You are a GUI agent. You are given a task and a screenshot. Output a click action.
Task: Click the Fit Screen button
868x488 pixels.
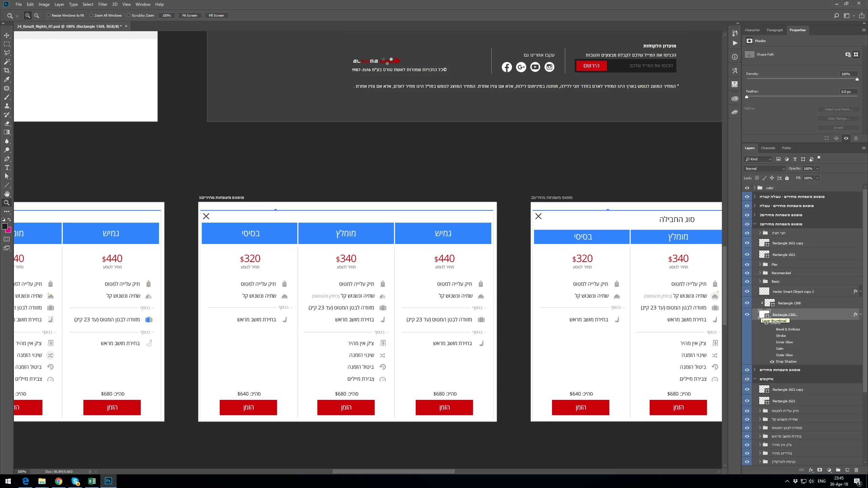coord(190,16)
